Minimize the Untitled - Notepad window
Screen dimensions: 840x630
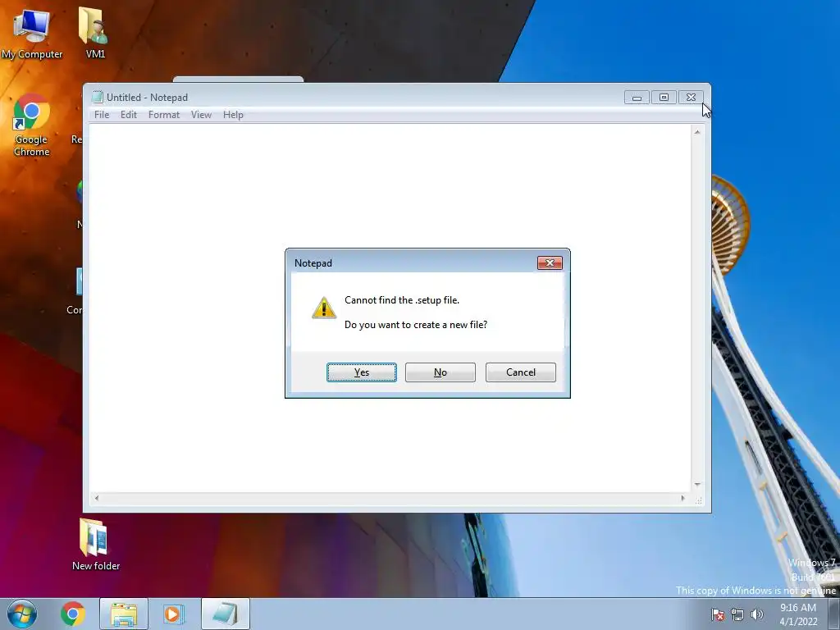click(x=637, y=98)
